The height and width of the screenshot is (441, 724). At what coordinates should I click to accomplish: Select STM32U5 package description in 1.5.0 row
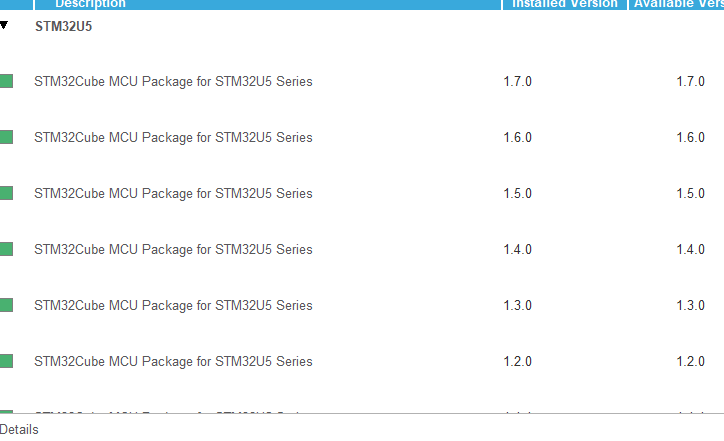(173, 193)
